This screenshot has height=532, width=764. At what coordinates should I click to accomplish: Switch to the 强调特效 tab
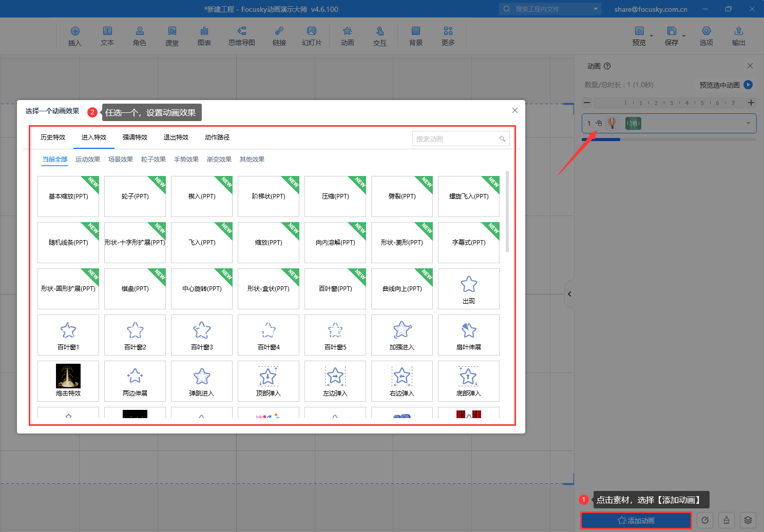135,137
